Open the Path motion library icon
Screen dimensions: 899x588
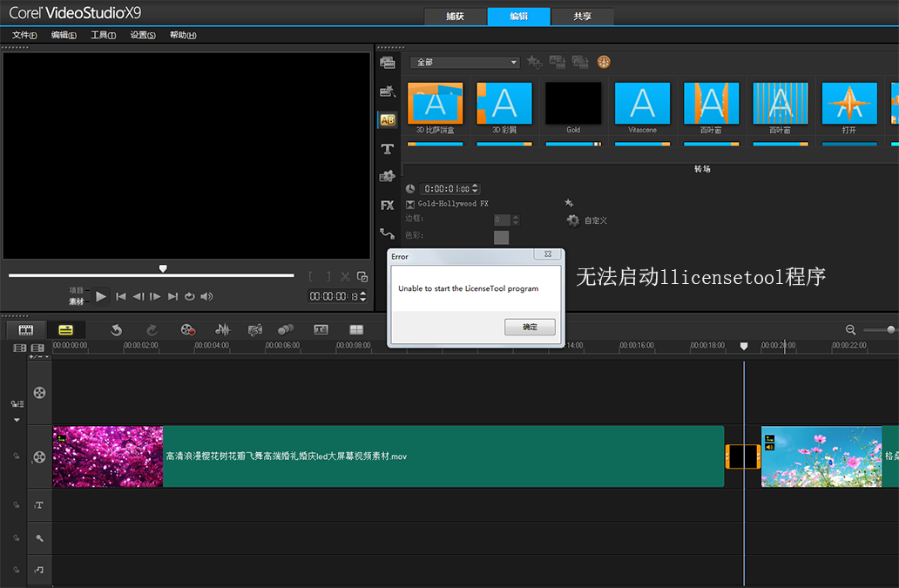coord(388,233)
